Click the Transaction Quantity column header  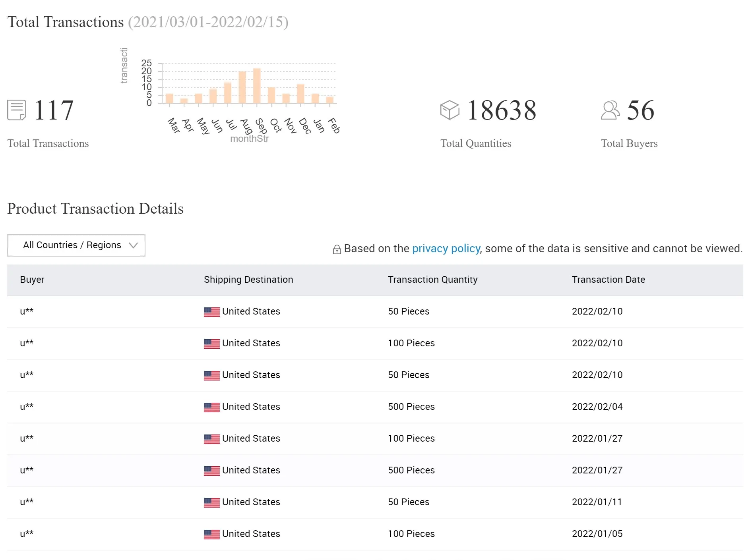pos(432,280)
